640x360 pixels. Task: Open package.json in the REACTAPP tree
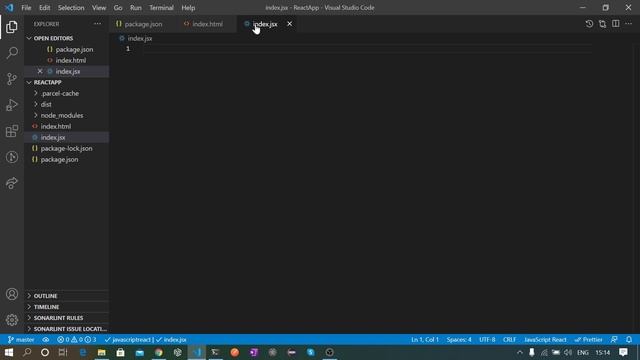(66, 160)
